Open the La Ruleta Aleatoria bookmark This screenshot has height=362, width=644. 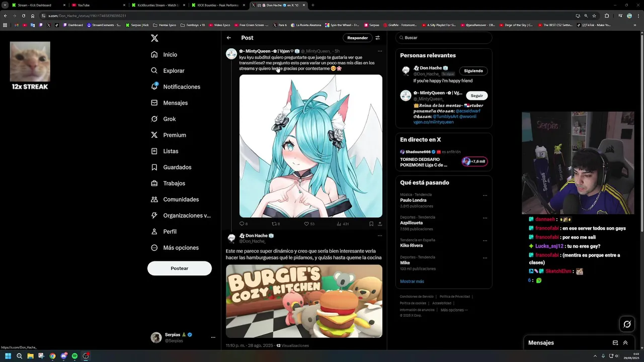coord(306,25)
